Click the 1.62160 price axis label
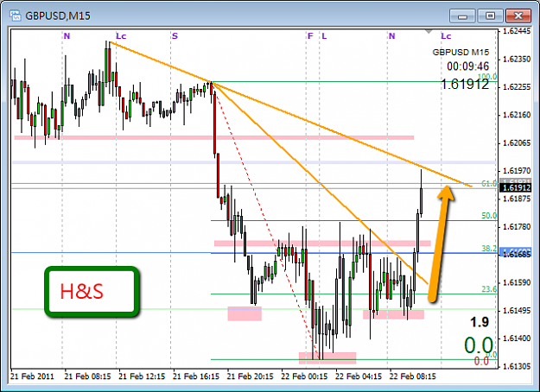This screenshot has height=392, width=540. point(517,115)
